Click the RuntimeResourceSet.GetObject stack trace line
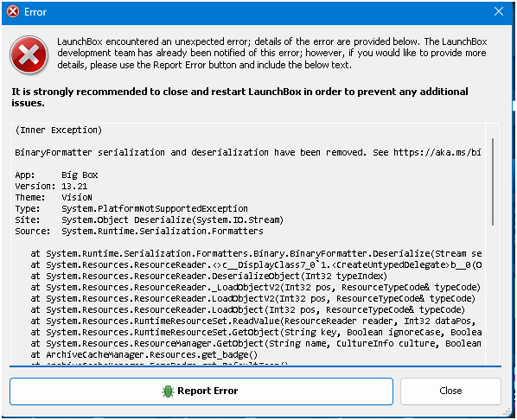The height and width of the screenshot is (420, 517). pyautogui.click(x=256, y=332)
